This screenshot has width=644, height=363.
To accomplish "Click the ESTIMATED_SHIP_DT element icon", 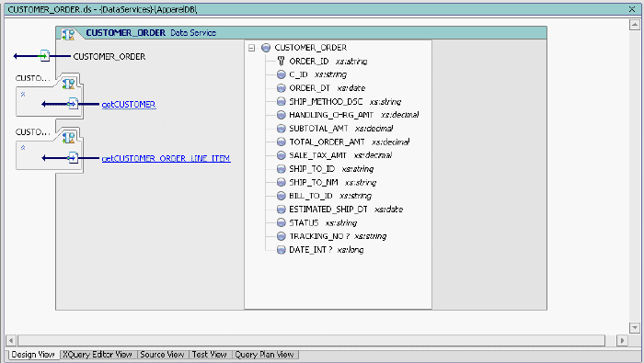I will tap(281, 210).
